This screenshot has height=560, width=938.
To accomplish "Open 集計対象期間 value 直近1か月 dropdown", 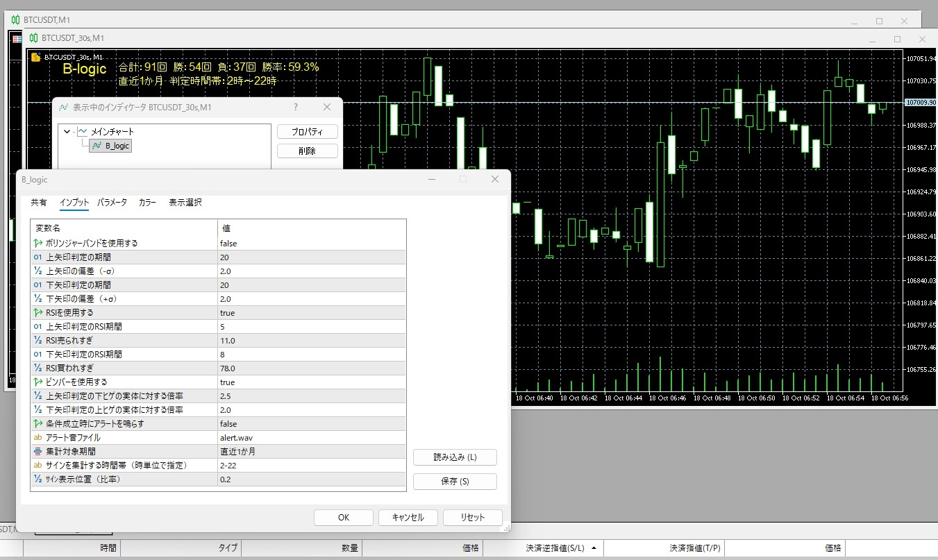I will point(312,452).
